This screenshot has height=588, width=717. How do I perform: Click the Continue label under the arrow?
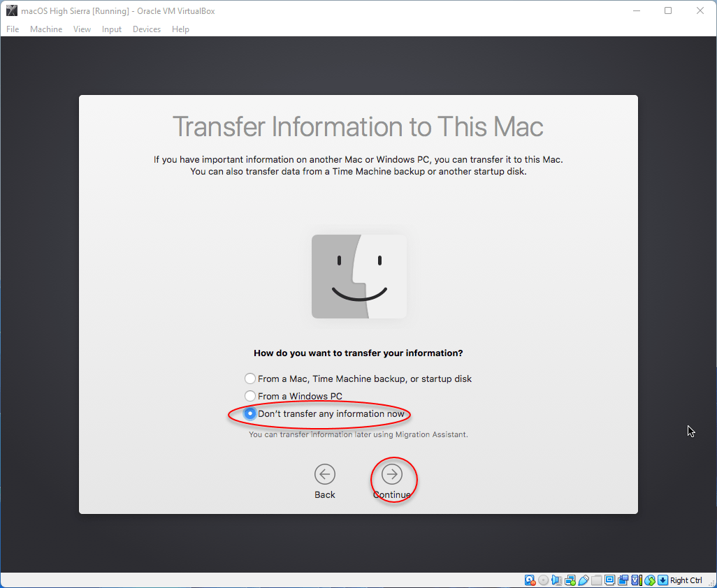(392, 495)
